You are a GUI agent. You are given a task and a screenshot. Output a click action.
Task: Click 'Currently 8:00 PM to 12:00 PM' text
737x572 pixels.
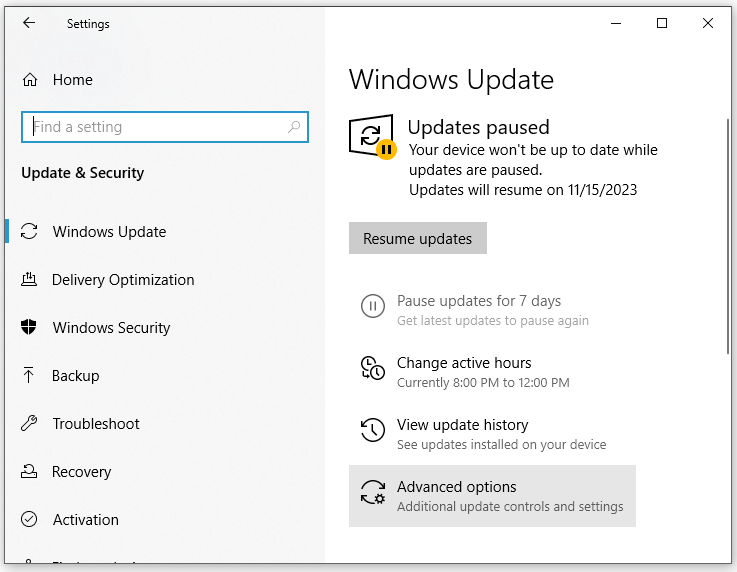483,383
